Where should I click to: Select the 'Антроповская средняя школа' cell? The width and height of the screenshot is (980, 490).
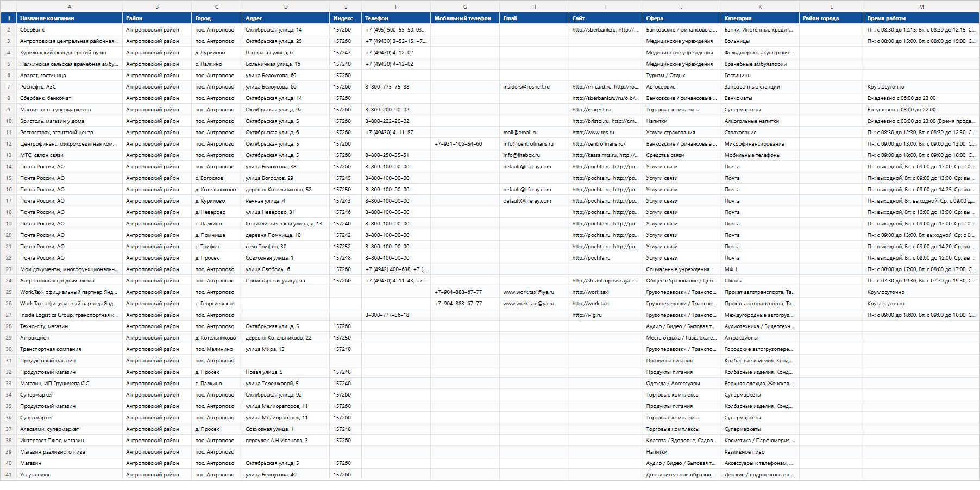[70, 281]
